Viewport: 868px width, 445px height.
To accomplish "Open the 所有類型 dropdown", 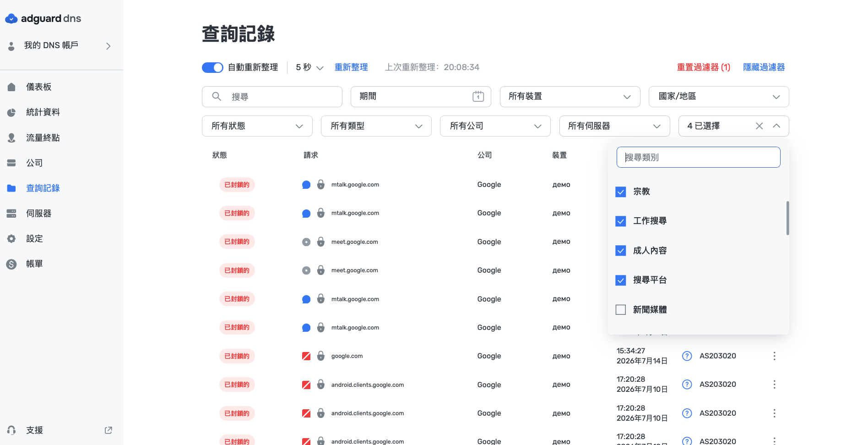I will point(376,126).
